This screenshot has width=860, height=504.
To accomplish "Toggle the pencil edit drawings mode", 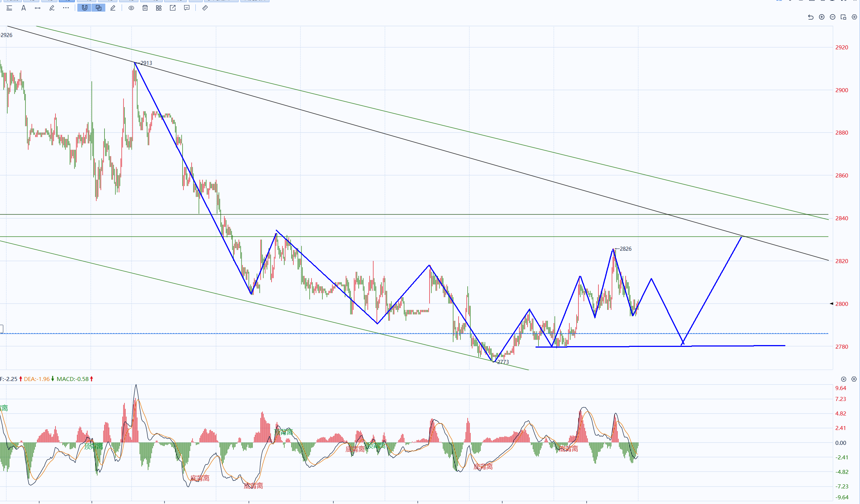I will (x=113, y=8).
